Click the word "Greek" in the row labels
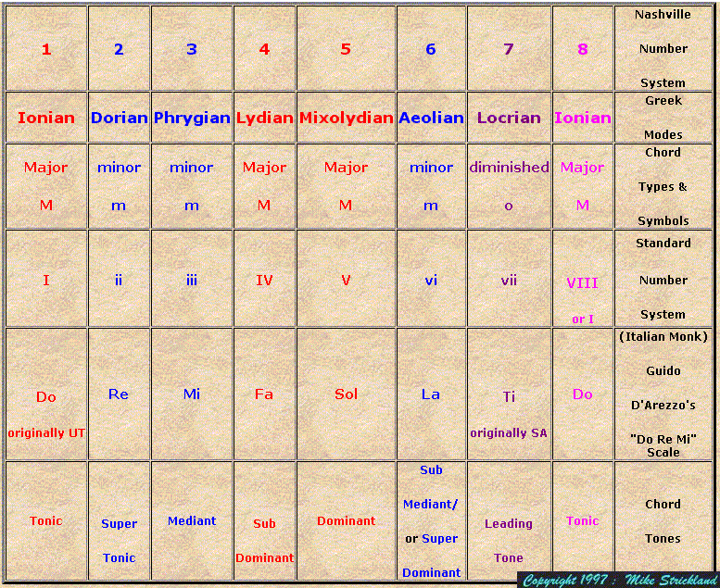 tap(663, 101)
